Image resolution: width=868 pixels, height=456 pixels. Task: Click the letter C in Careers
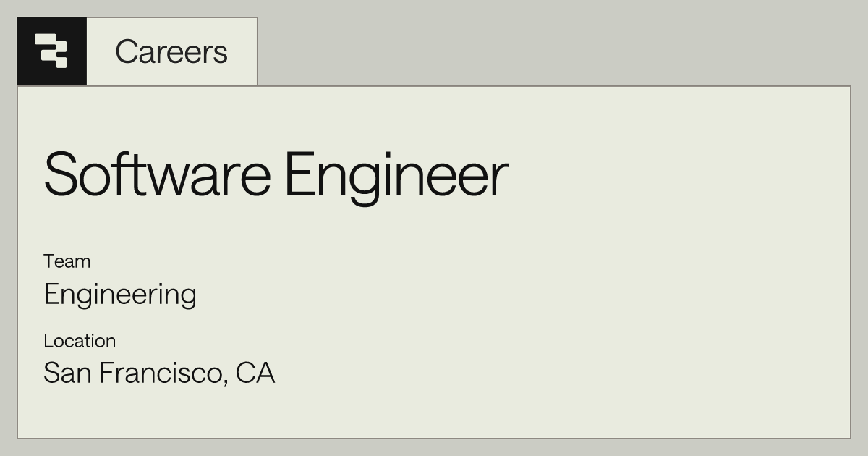click(x=127, y=51)
